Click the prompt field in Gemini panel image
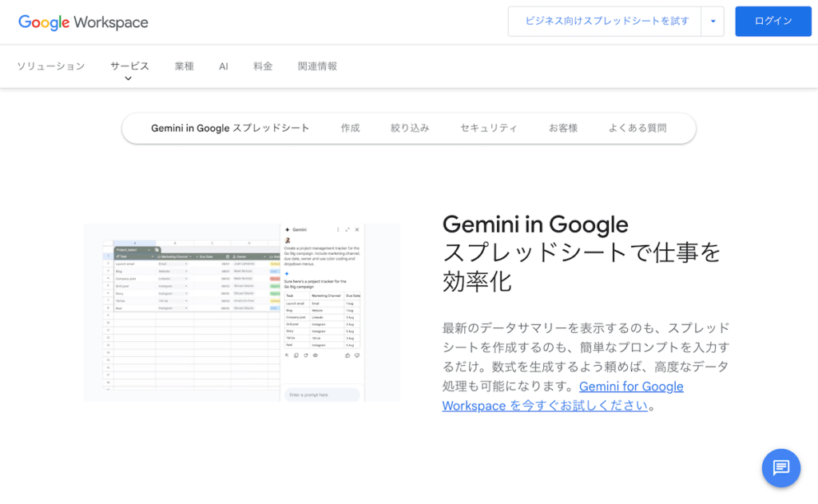The height and width of the screenshot is (504, 818). (322, 395)
